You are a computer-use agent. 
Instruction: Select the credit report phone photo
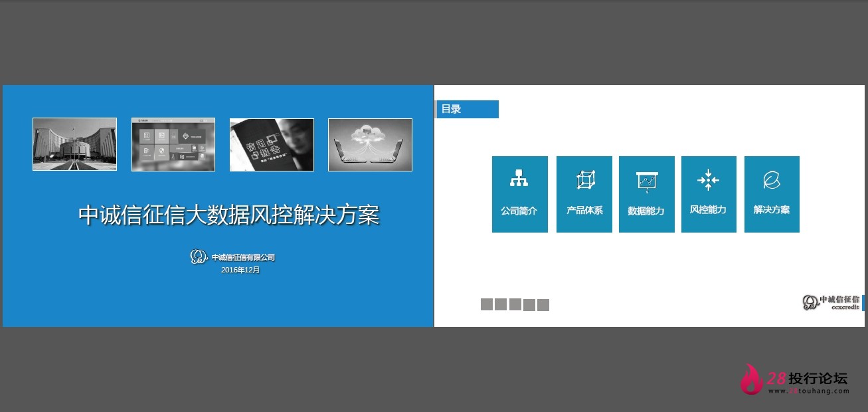272,144
